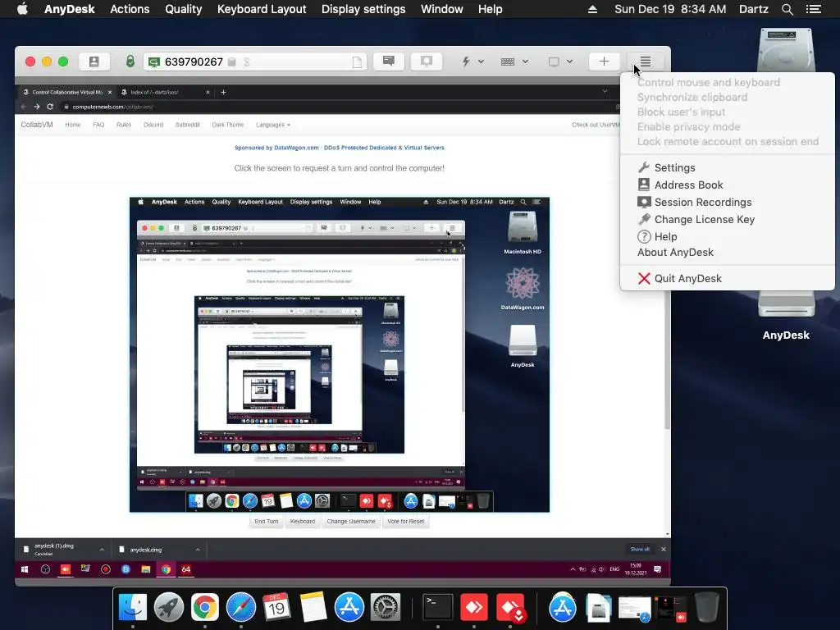
Task: Expand the anydesk.dmg download chevron
Action: pyautogui.click(x=198, y=550)
